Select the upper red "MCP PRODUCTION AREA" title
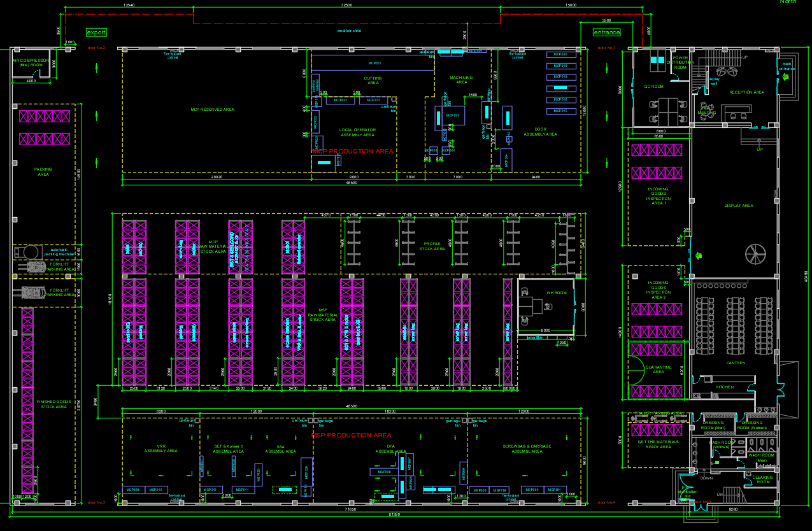812x531 pixels. (352, 152)
